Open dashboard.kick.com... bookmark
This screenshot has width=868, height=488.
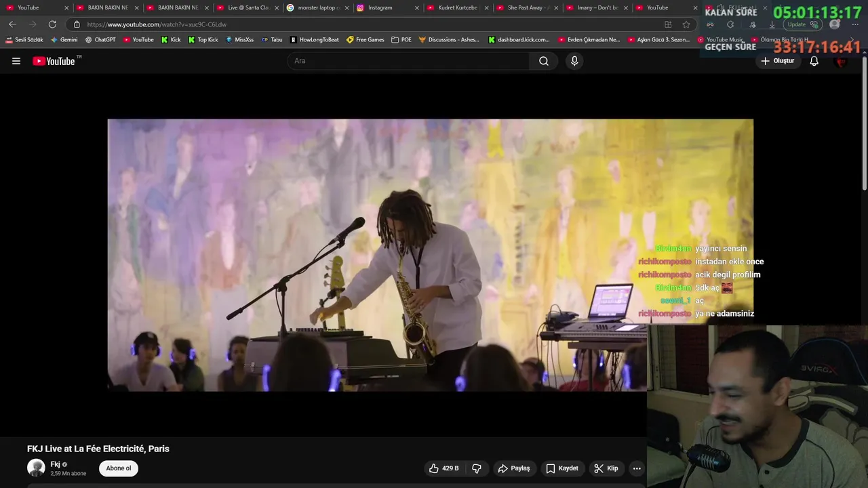(x=519, y=40)
